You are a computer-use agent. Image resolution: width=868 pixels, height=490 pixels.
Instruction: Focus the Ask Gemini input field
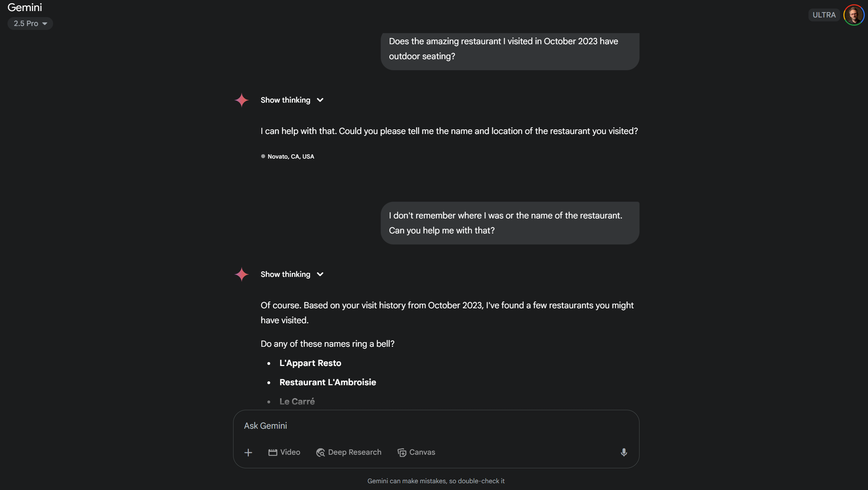pyautogui.click(x=428, y=426)
